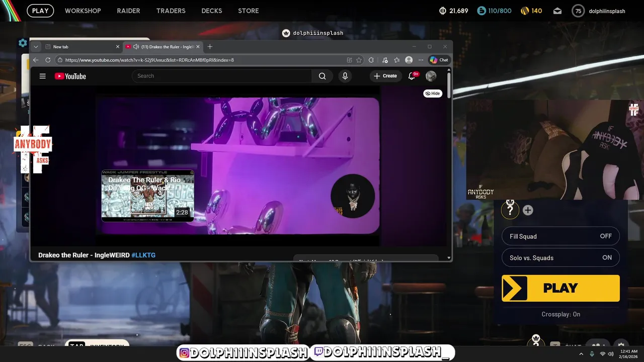The image size is (644, 362).
Task: Click Crossplay: On text
Action: (560, 314)
